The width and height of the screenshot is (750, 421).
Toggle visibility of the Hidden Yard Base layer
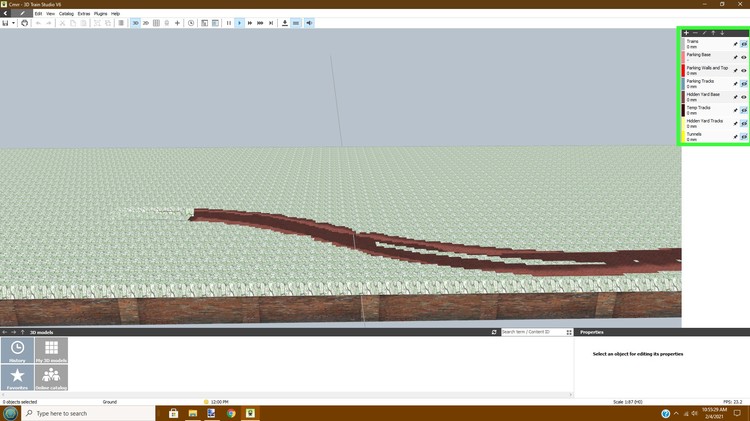tap(744, 97)
